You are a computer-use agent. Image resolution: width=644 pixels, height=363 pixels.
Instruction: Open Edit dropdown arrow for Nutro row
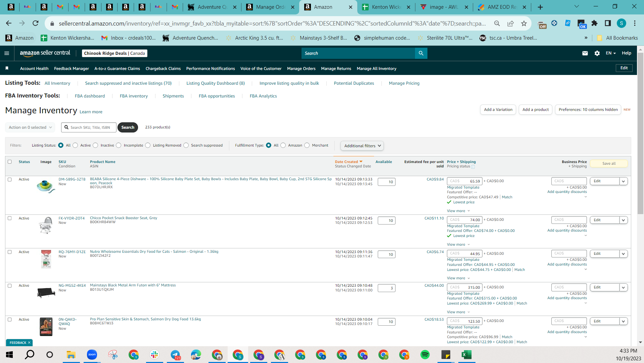tap(624, 254)
